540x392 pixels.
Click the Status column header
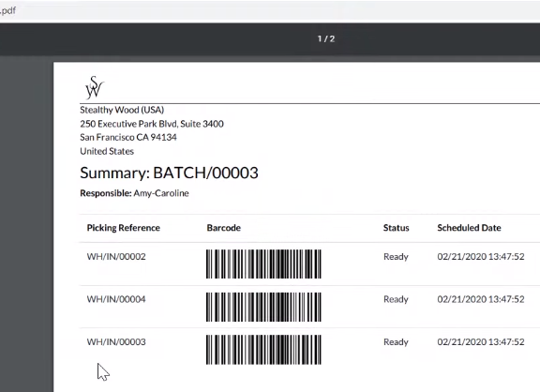point(396,228)
